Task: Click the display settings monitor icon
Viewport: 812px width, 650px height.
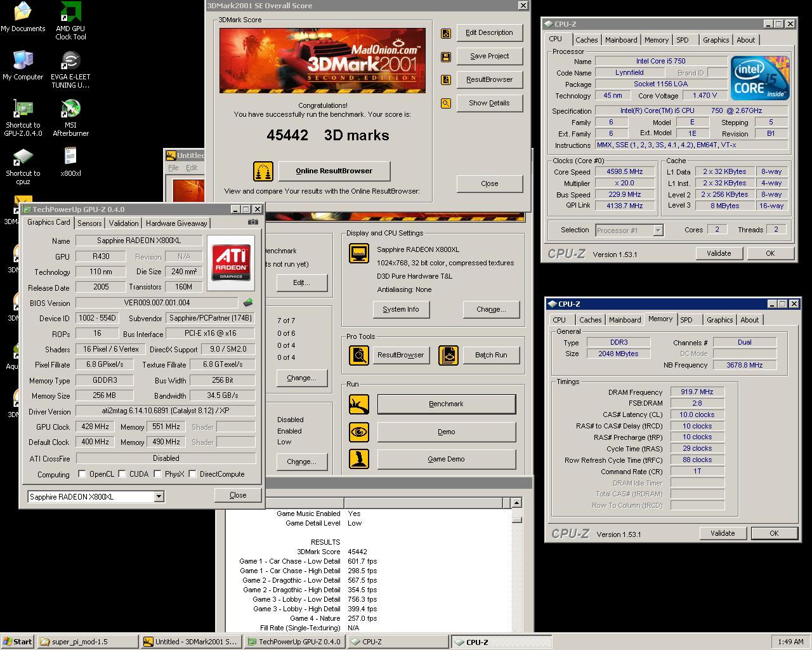Action: coord(359,253)
